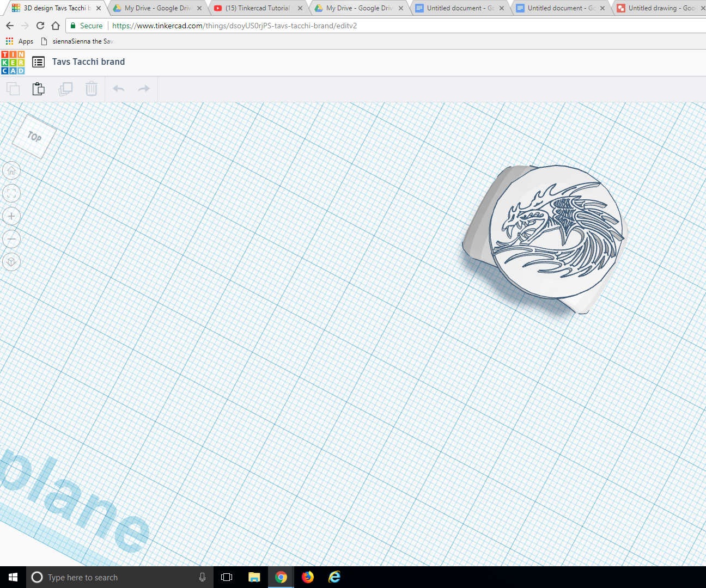The height and width of the screenshot is (588, 706).
Task: Click the Delete trash icon
Action: pos(92,89)
